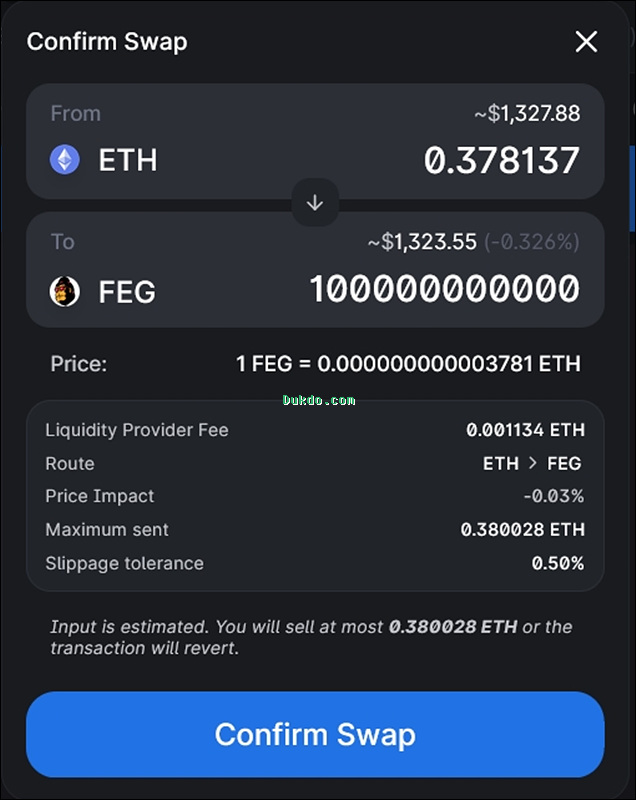Close the Confirm Swap dialog
The image size is (636, 800).
(x=586, y=41)
